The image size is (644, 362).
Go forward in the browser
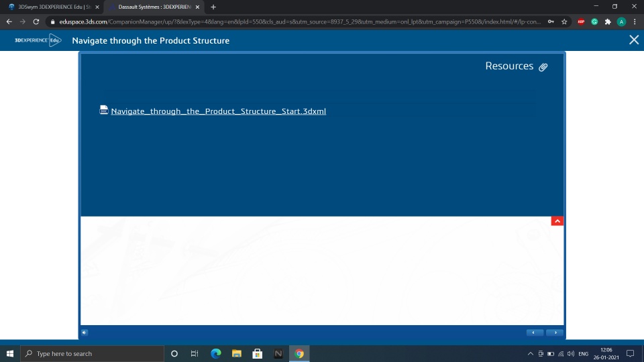coord(23,21)
